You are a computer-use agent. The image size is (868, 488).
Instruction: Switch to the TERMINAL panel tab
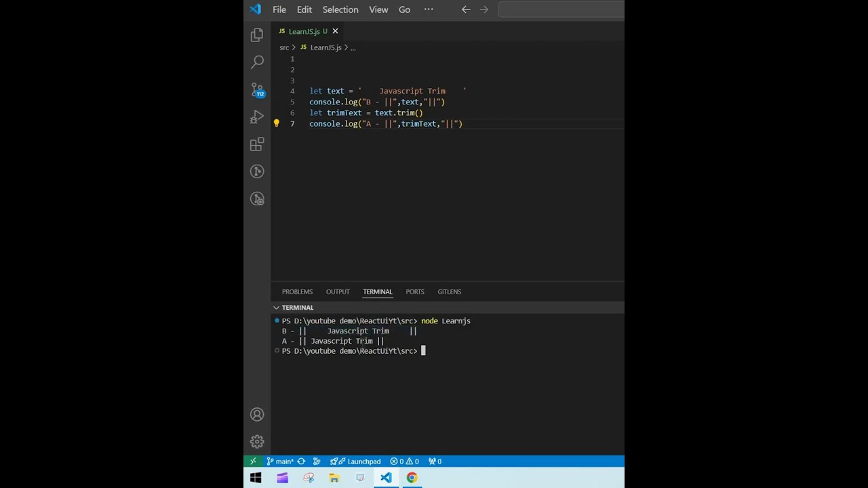(x=378, y=291)
